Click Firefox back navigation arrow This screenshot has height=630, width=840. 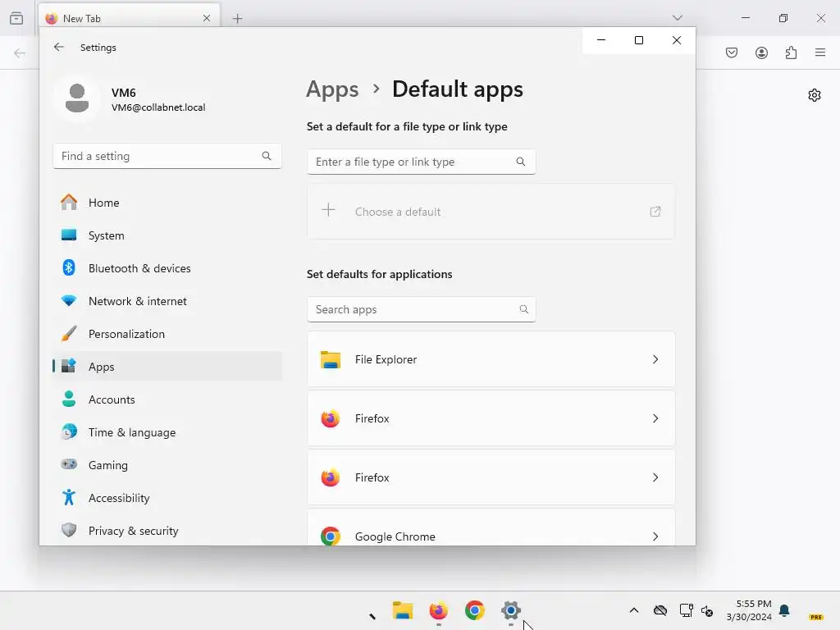coord(20,52)
